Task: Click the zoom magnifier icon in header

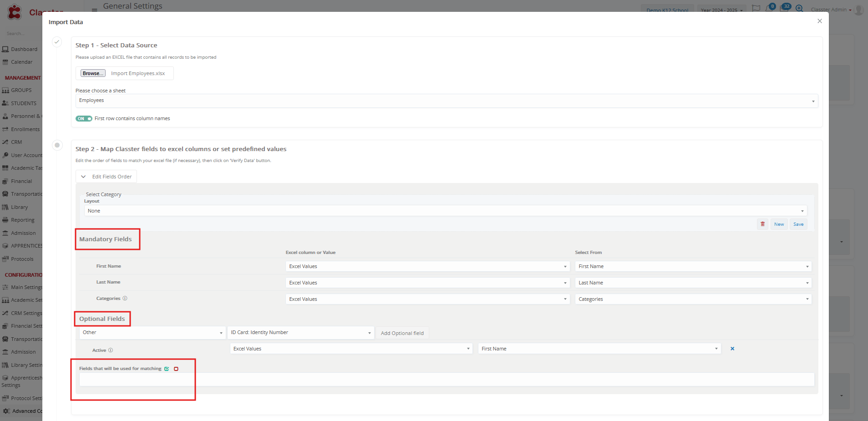Action: tap(799, 9)
